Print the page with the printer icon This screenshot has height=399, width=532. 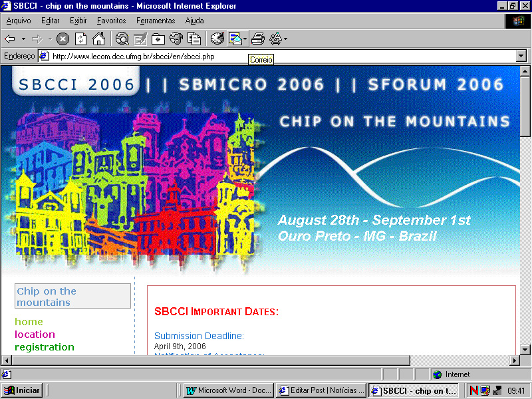(258, 39)
